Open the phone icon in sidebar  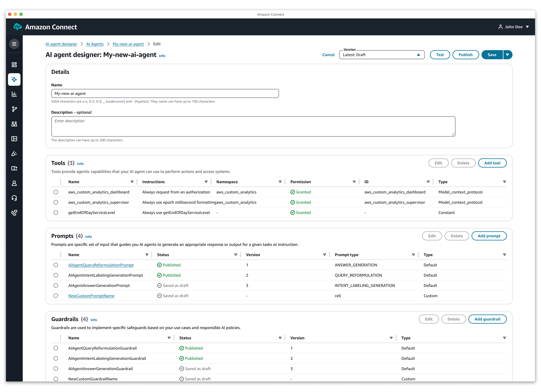coord(14,213)
